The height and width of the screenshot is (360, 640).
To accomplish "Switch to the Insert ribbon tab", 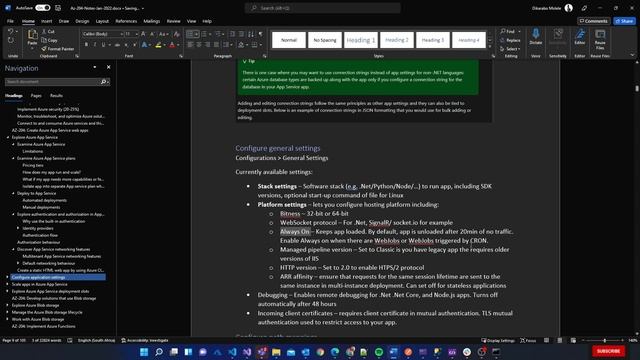I will click(47, 21).
